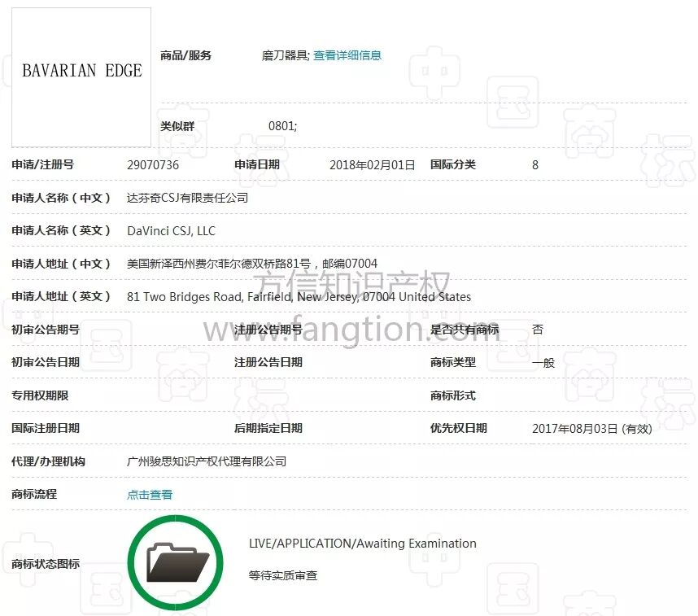Select the similar group code 0801;
The image size is (698, 616).
pyautogui.click(x=282, y=126)
